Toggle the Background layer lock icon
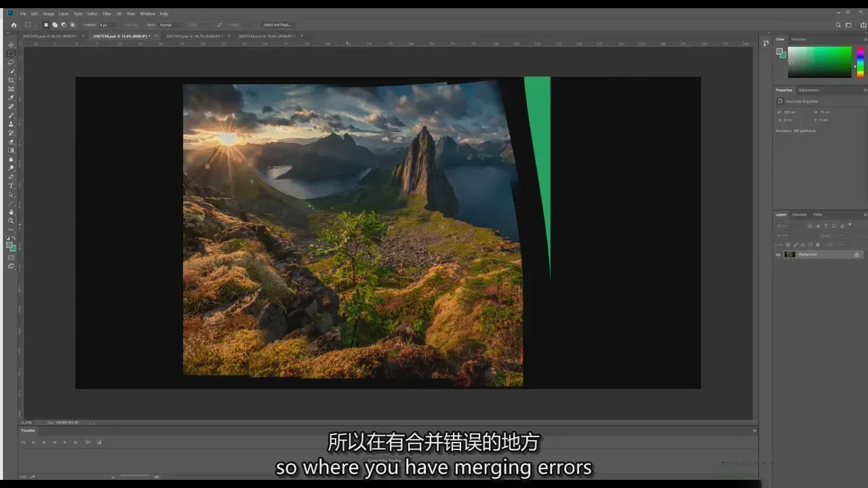Viewport: 868px width, 488px height. (856, 255)
